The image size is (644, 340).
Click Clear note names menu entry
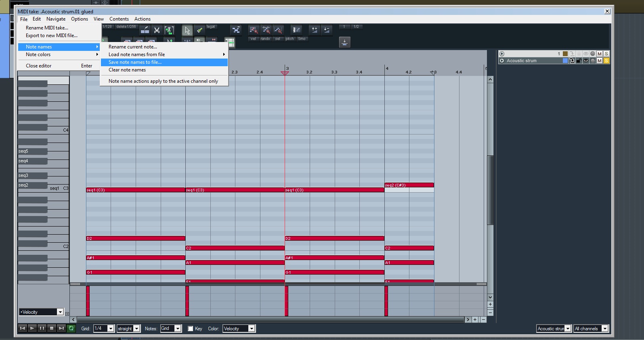click(x=127, y=70)
